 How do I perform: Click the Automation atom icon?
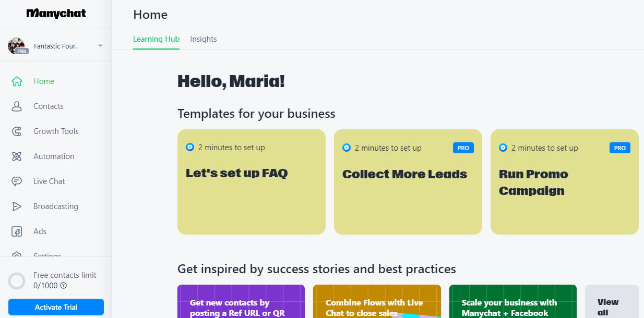(x=17, y=156)
